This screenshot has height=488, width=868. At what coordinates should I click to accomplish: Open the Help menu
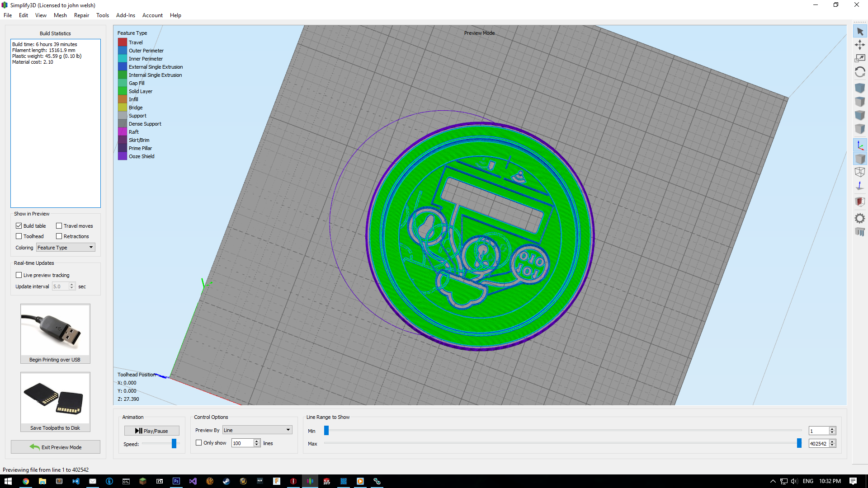175,15
